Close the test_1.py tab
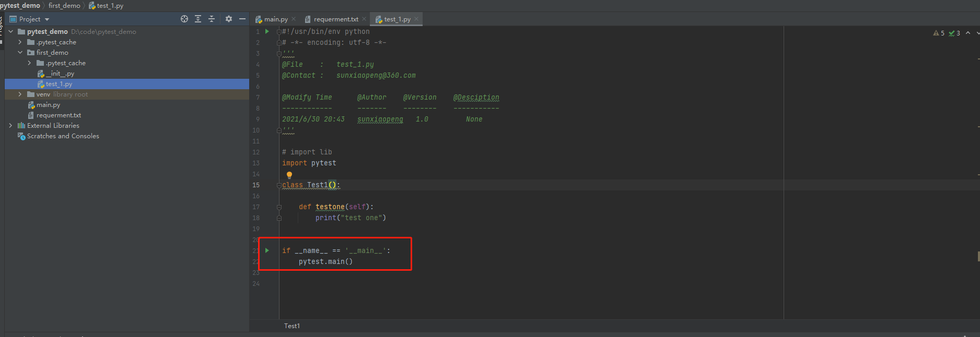This screenshot has height=337, width=980. [x=416, y=19]
